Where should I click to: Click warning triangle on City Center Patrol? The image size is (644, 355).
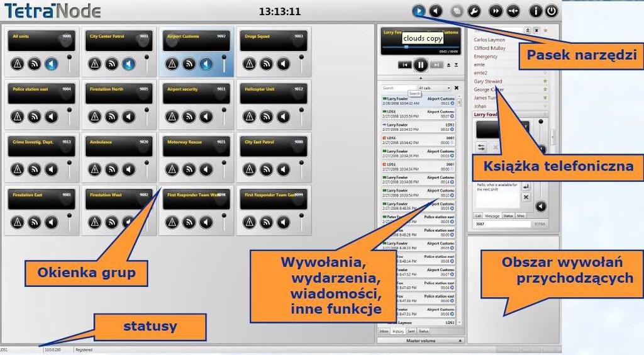pyautogui.click(x=94, y=64)
